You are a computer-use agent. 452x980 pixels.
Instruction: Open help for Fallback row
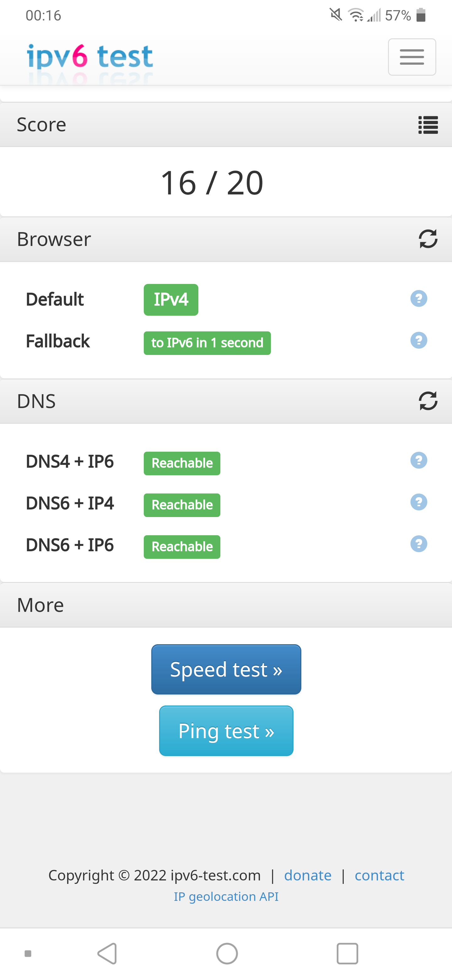419,340
